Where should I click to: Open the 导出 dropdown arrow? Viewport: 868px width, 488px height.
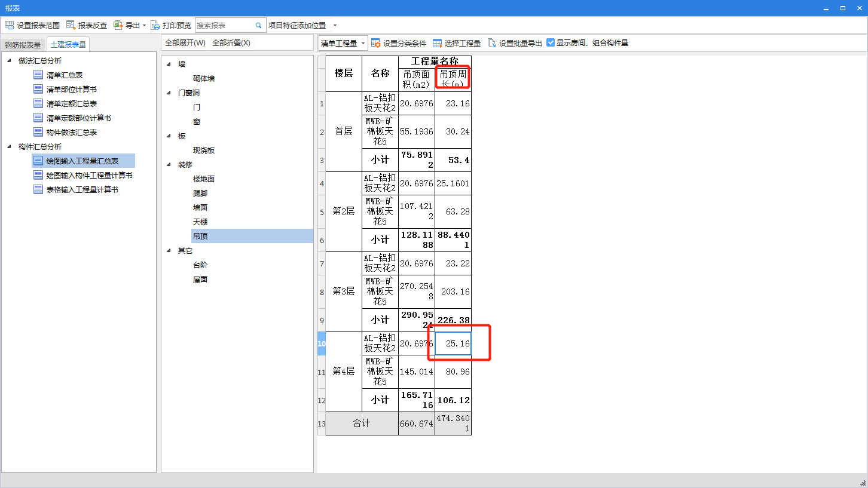145,26
